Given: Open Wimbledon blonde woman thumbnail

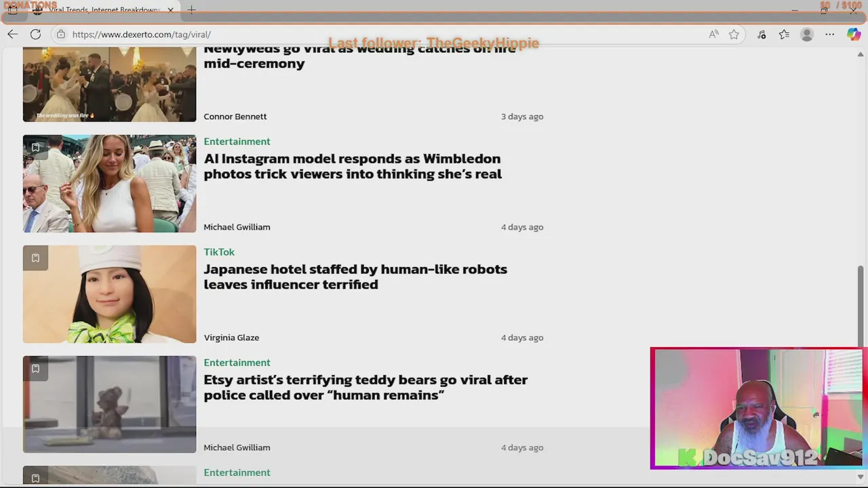Looking at the screenshot, I should point(109,184).
